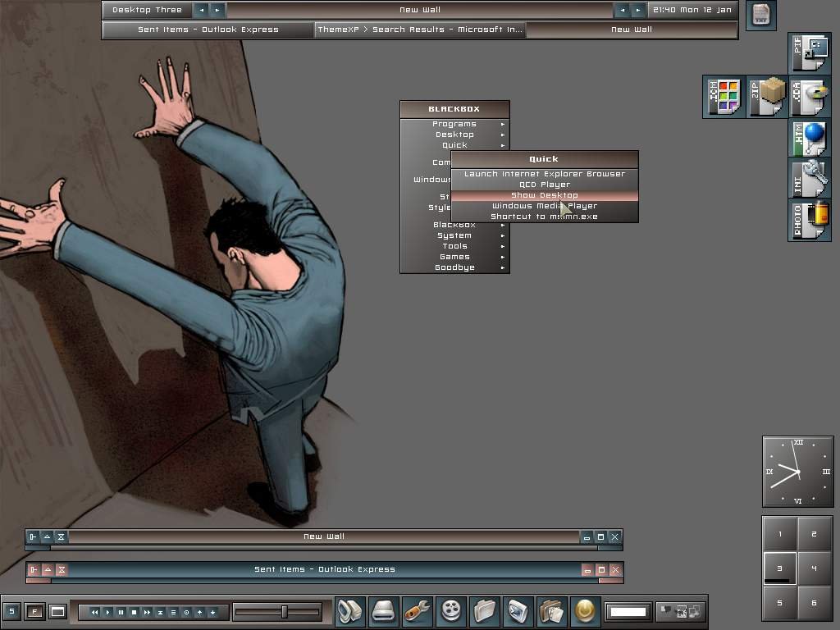Launch the film reel media icon in the dock

[451, 610]
